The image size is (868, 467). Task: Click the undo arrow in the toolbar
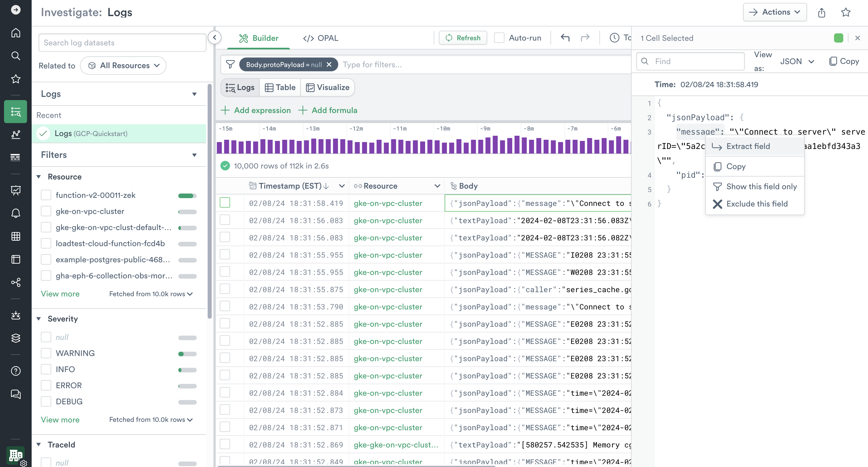click(x=565, y=38)
